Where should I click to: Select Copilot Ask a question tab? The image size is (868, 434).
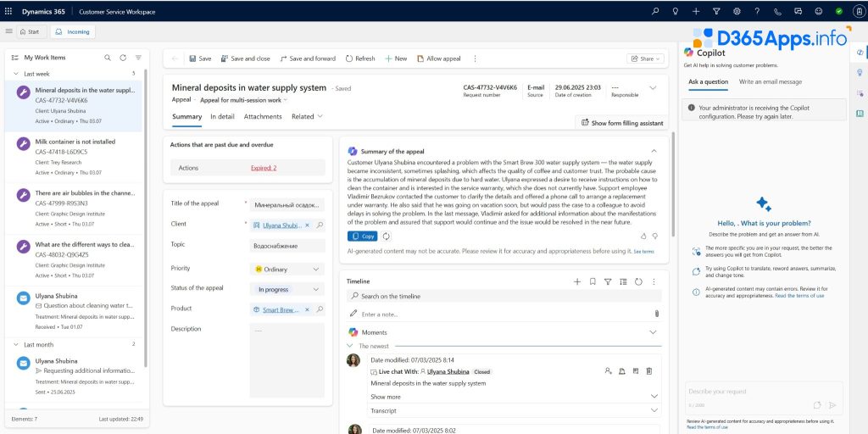point(708,82)
